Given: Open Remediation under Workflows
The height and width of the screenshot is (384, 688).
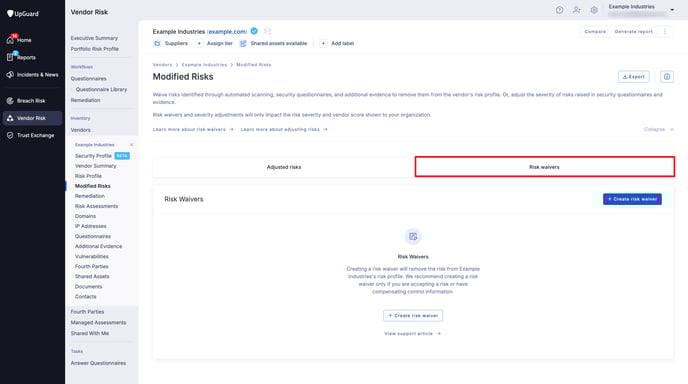Looking at the screenshot, I should (x=86, y=100).
